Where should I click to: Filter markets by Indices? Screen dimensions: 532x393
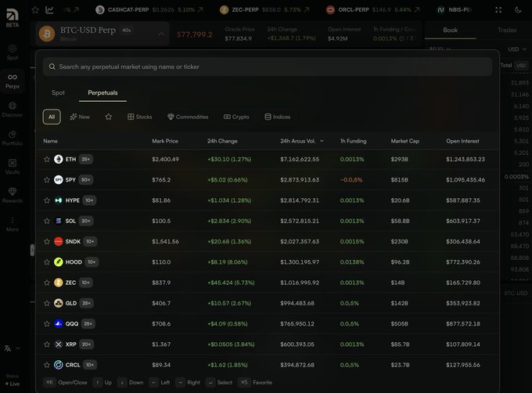tap(278, 117)
